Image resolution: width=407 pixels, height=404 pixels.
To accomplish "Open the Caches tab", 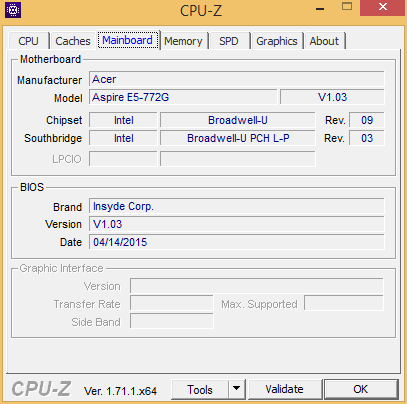I will [x=73, y=41].
